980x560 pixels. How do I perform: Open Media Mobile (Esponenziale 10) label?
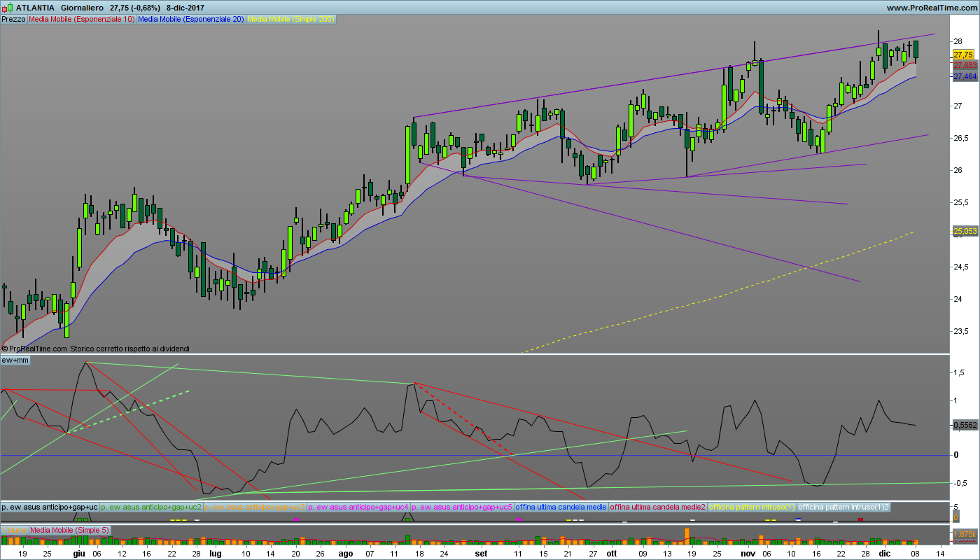coord(82,19)
